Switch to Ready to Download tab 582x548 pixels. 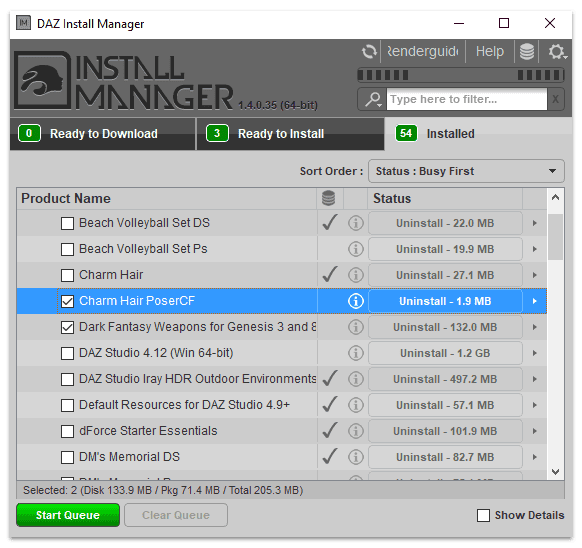102,134
